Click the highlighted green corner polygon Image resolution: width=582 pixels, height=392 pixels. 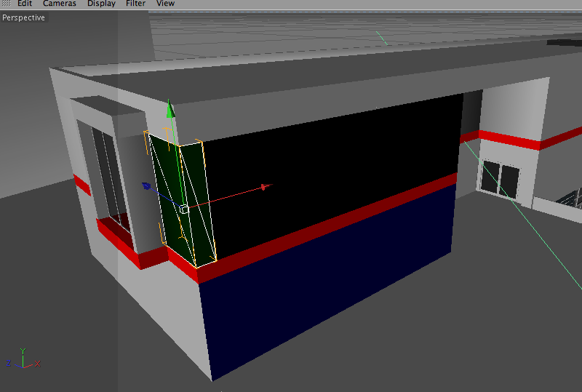(x=181, y=201)
